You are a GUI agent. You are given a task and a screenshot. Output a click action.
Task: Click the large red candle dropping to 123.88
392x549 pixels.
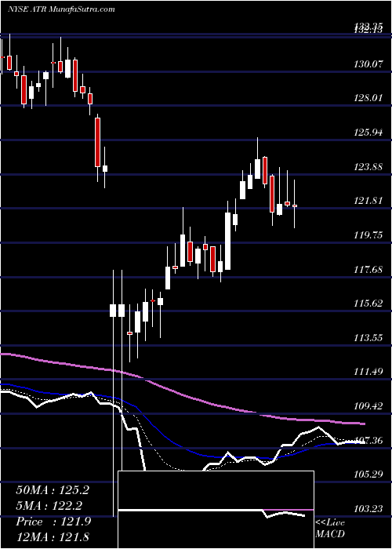click(98, 142)
